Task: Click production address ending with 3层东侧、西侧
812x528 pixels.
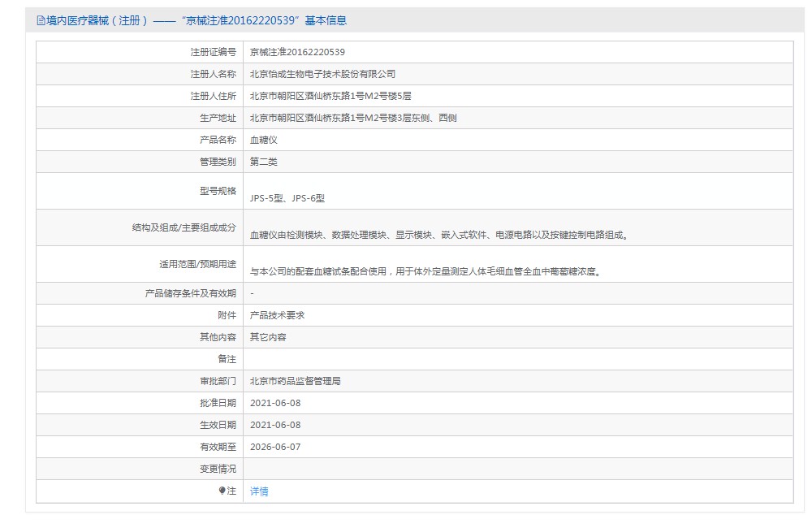Action: (x=353, y=118)
